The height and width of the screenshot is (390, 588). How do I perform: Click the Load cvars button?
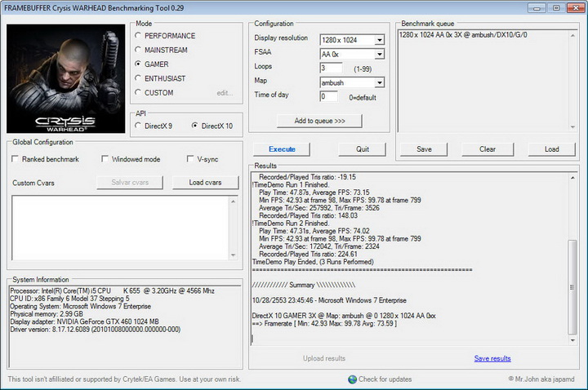tap(205, 183)
